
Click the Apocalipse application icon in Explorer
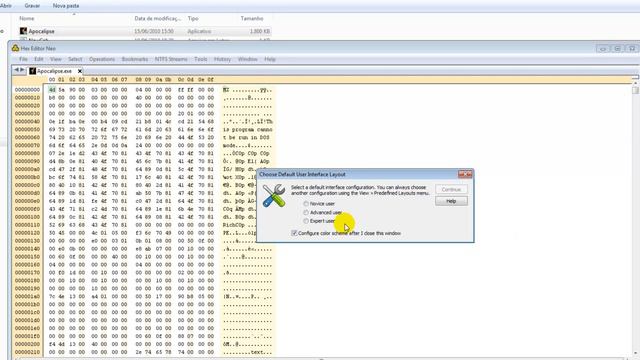[23, 31]
